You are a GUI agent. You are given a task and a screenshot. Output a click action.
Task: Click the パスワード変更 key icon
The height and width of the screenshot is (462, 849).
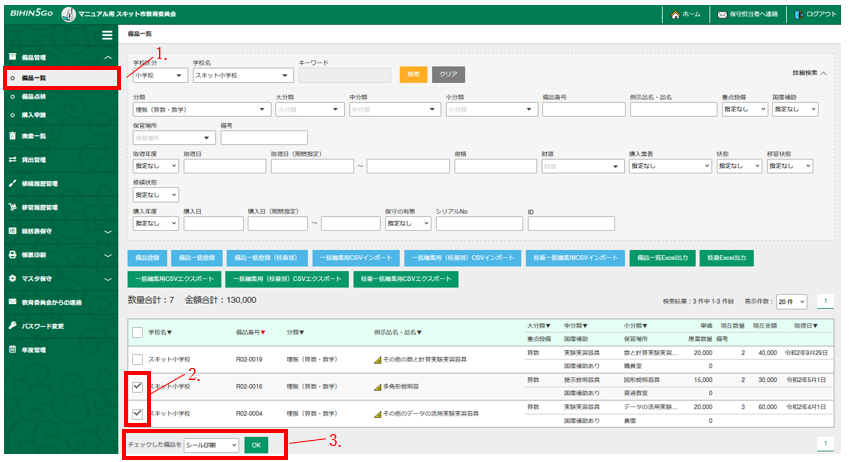click(12, 326)
